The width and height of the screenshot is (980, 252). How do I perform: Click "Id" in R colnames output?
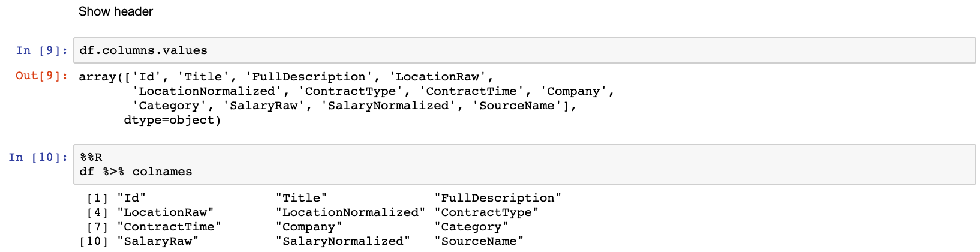[x=131, y=198]
